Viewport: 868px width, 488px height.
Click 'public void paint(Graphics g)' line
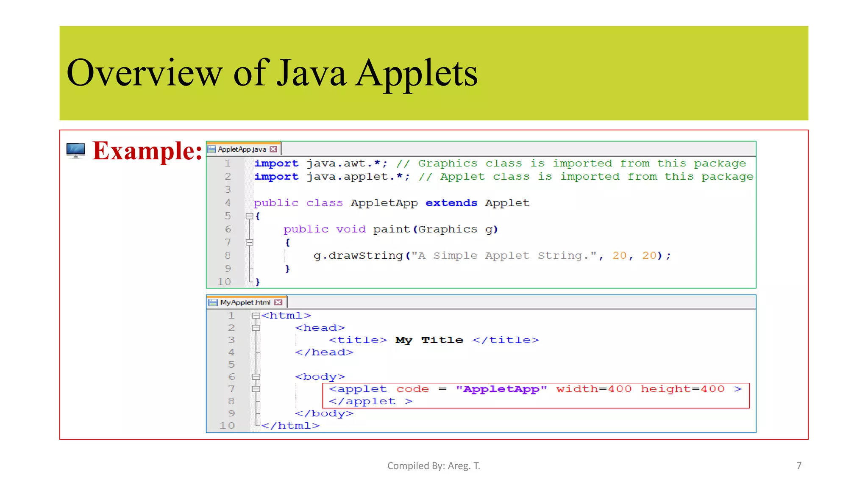click(391, 229)
